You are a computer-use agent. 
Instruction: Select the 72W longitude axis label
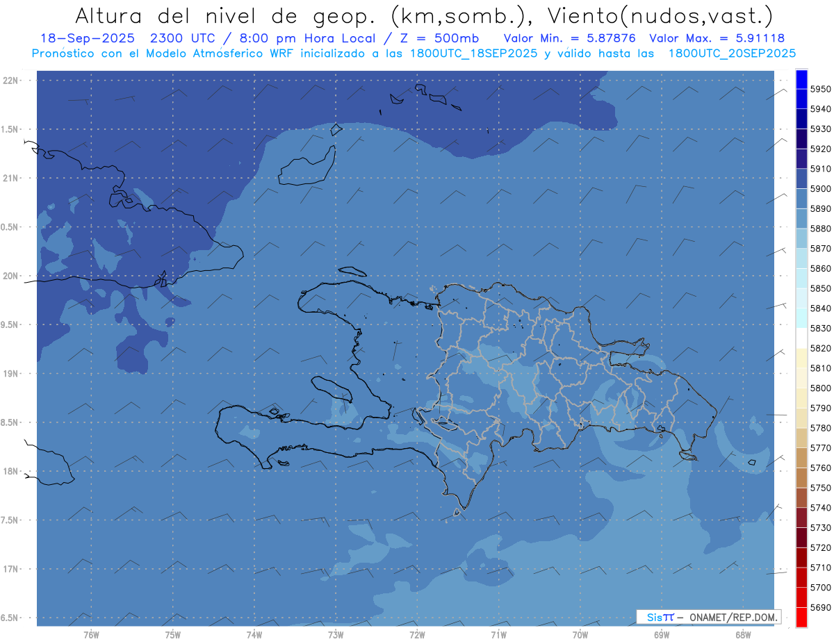417,634
